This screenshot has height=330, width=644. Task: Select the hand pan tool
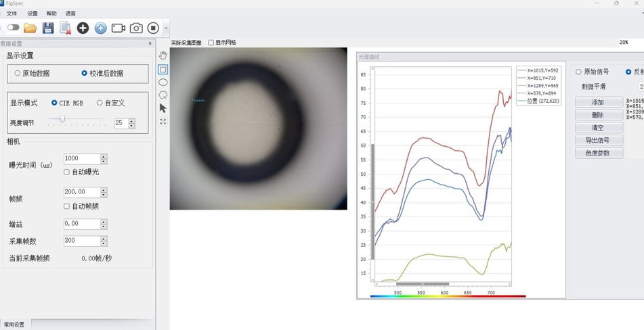click(x=163, y=55)
